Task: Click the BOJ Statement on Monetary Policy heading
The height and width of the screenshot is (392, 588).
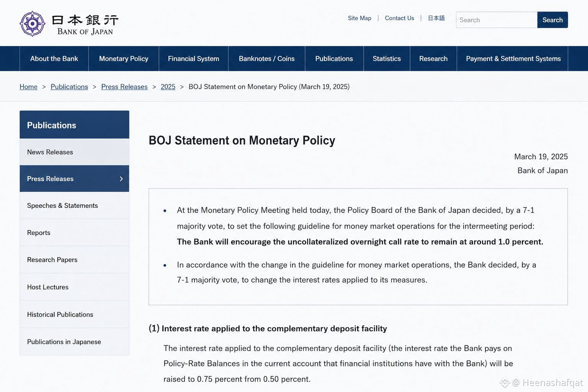Action: [x=242, y=140]
